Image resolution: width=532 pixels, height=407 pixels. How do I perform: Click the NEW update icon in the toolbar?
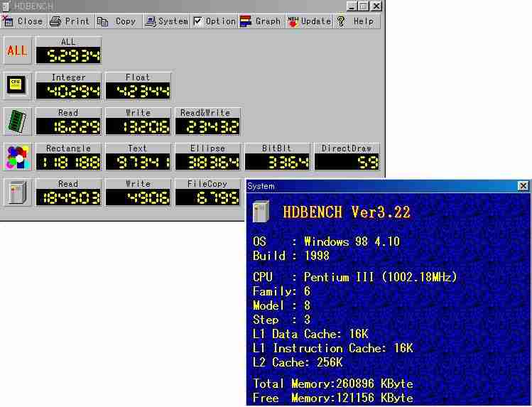coord(293,21)
